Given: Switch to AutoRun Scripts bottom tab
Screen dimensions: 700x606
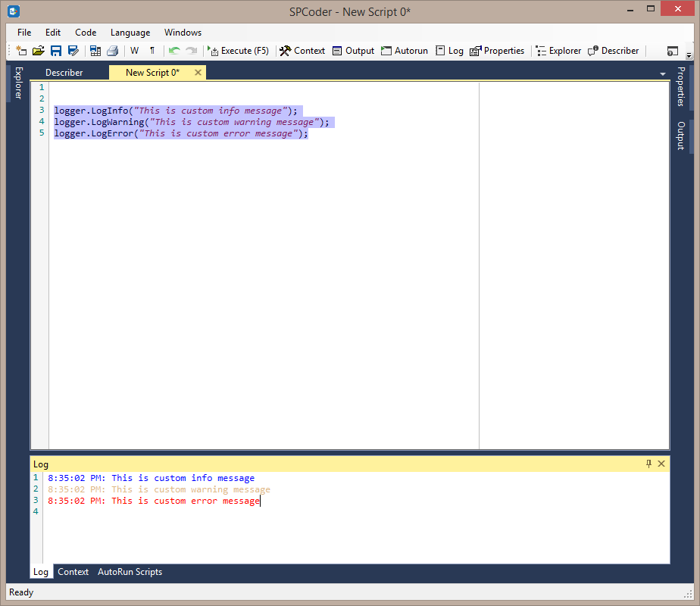Looking at the screenshot, I should pos(130,572).
